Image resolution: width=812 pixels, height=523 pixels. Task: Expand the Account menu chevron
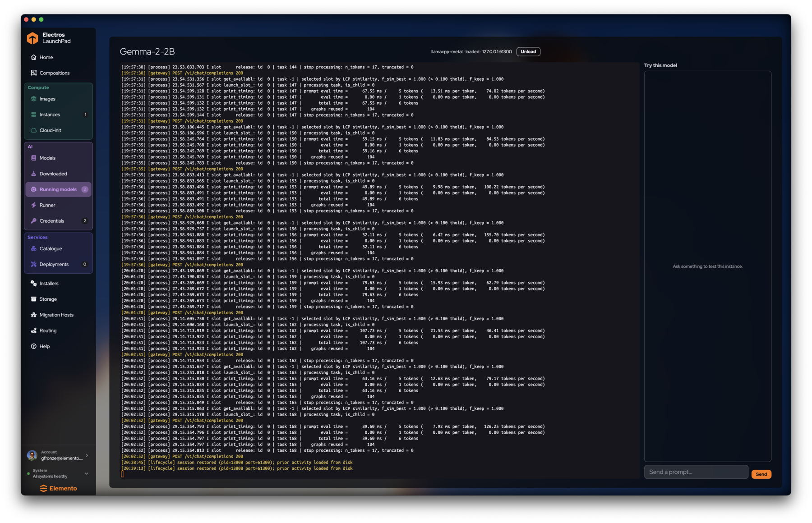click(x=87, y=455)
